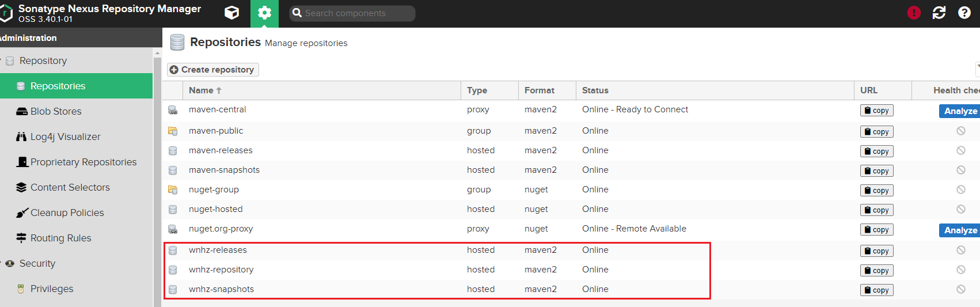Sort by the Status column header

point(715,90)
